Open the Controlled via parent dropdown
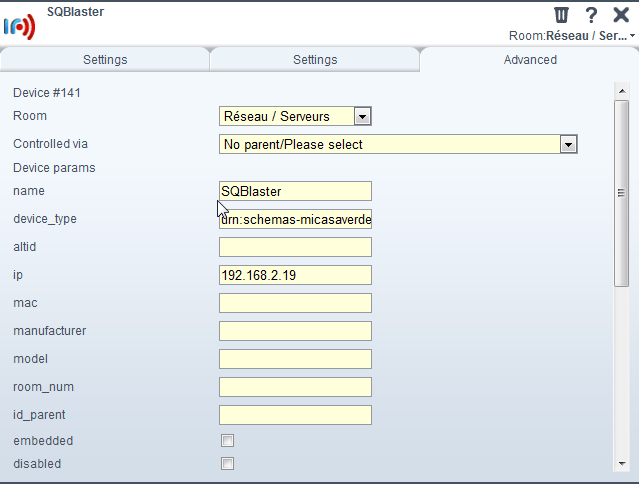The width and height of the screenshot is (639, 484). (398, 144)
